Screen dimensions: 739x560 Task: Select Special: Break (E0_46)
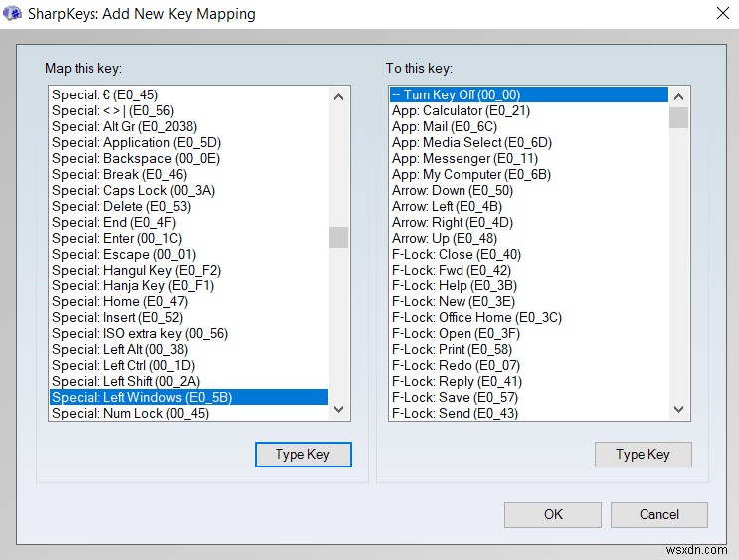[x=189, y=175]
